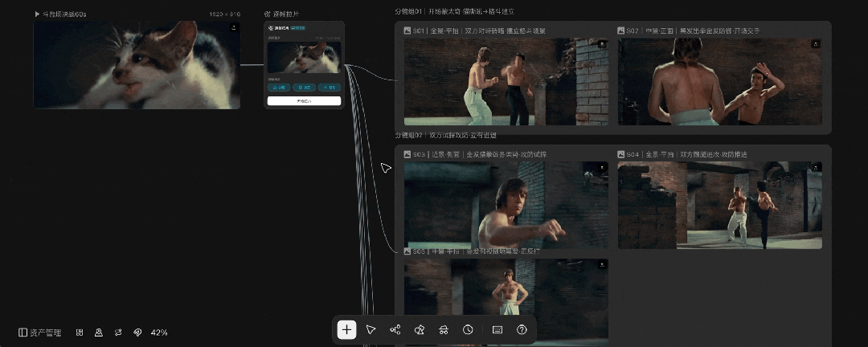Click middle teal option chip in 逐帧拉片 card
The height and width of the screenshot is (347, 868).
[x=304, y=87]
